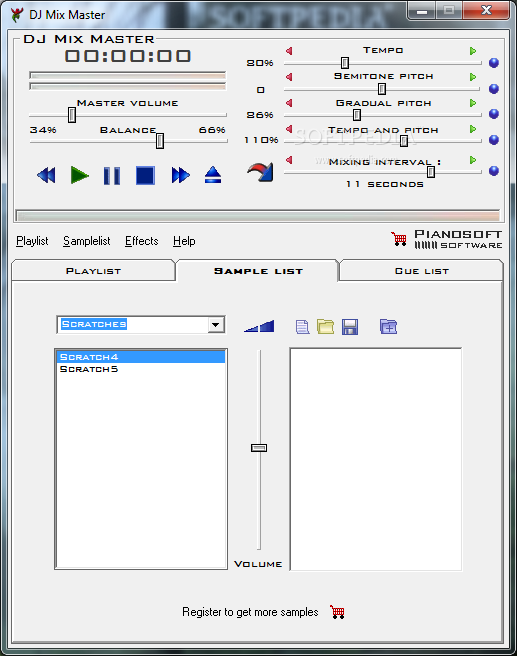The image size is (517, 656).
Task: Click the rewind button
Action: (46, 175)
